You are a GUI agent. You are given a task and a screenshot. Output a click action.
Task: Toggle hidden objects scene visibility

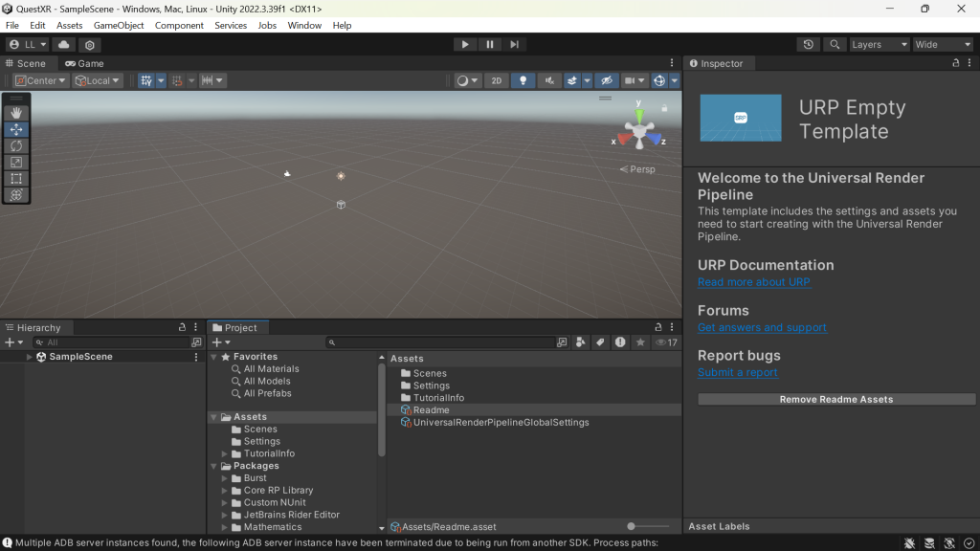(606, 80)
